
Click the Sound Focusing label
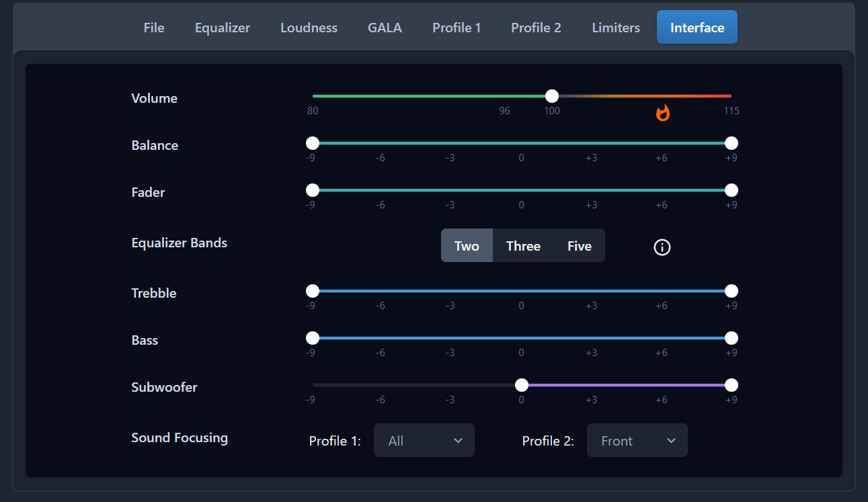(180, 438)
